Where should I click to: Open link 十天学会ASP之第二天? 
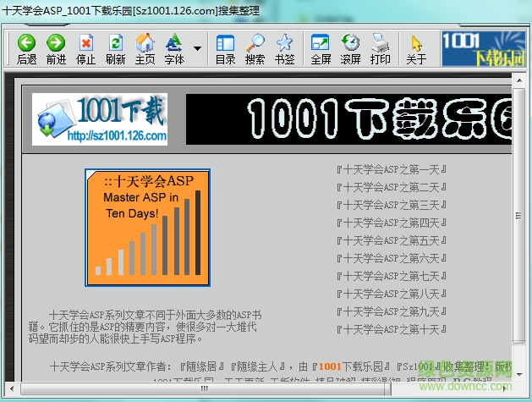(392, 187)
